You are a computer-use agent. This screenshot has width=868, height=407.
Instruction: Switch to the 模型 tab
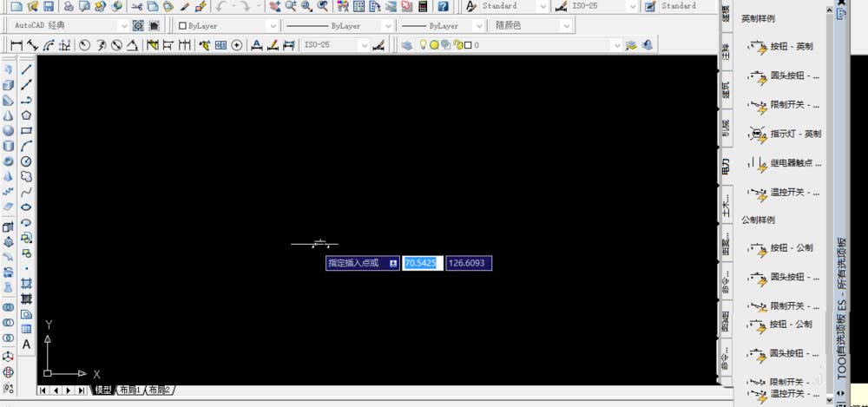(103, 391)
